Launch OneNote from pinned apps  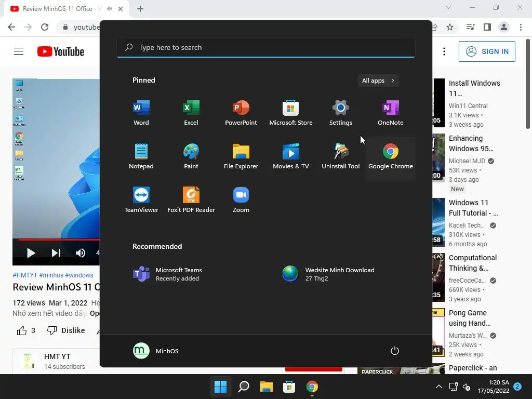click(391, 113)
